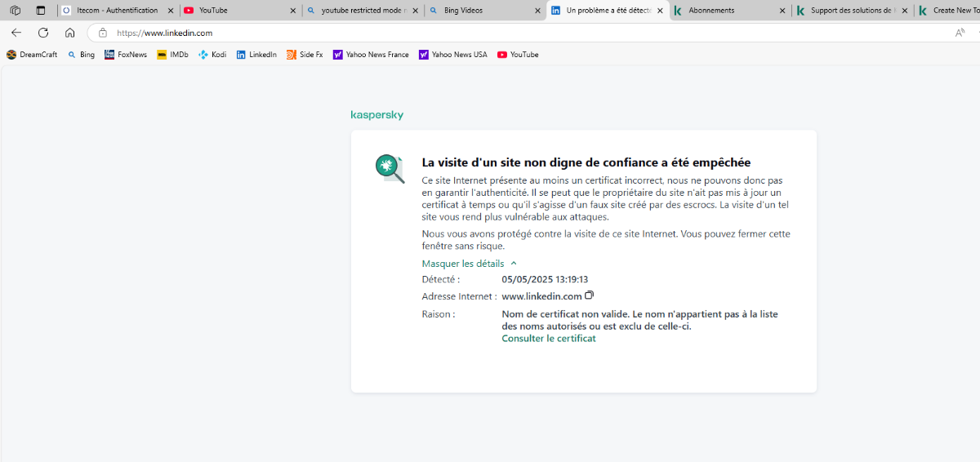Viewport: 980px width, 462px height.
Task: Open the Bing bookmark
Action: (x=81, y=55)
